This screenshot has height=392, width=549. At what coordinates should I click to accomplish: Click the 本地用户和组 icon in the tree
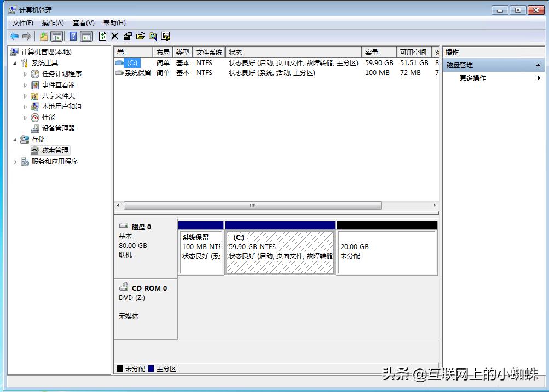34,107
